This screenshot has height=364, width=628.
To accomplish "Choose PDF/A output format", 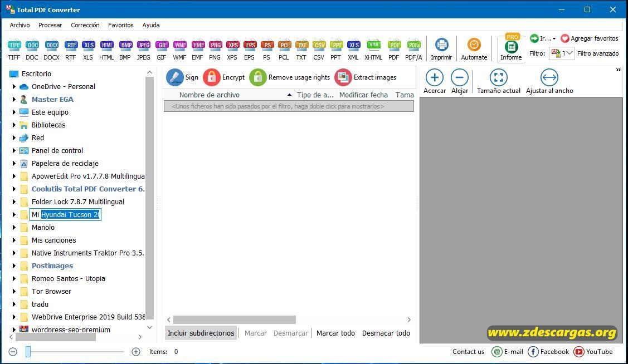I will pyautogui.click(x=413, y=50).
